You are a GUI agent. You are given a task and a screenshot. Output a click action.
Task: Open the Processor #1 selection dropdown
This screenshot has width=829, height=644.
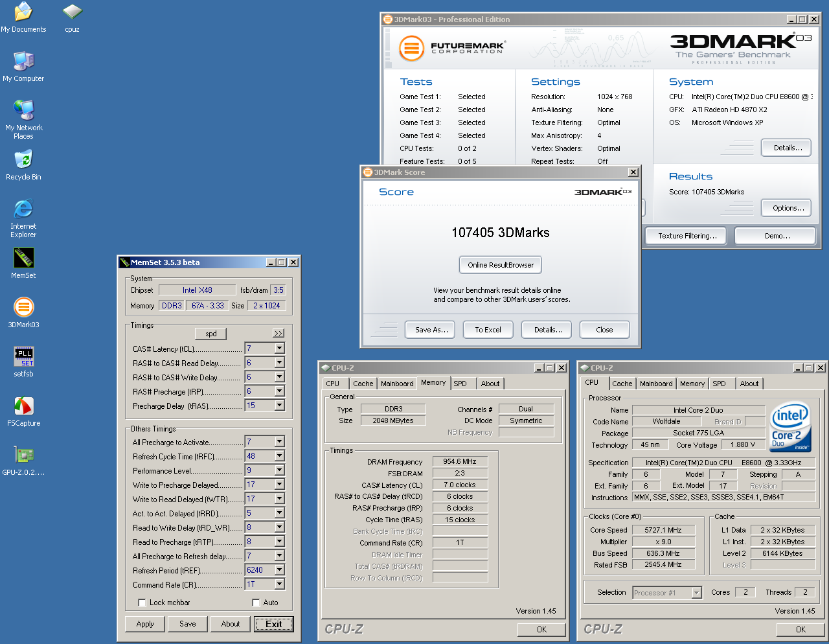pos(697,593)
